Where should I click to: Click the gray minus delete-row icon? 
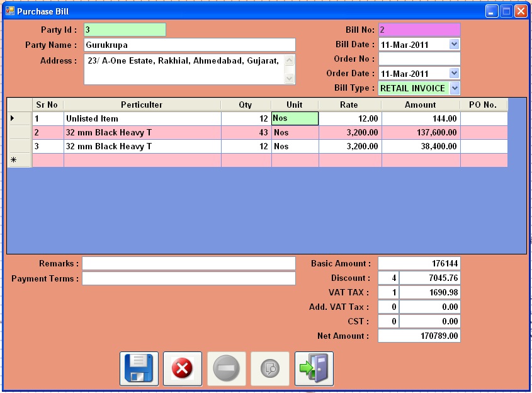tap(226, 368)
